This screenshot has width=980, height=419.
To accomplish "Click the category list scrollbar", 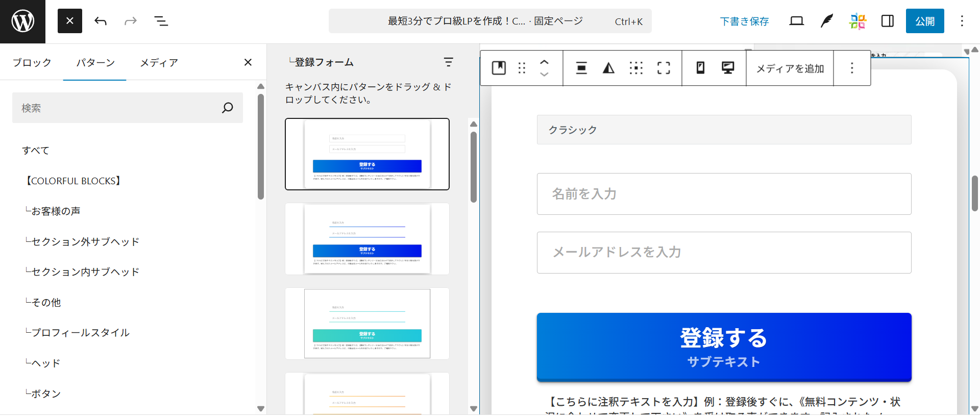I will point(261,146).
